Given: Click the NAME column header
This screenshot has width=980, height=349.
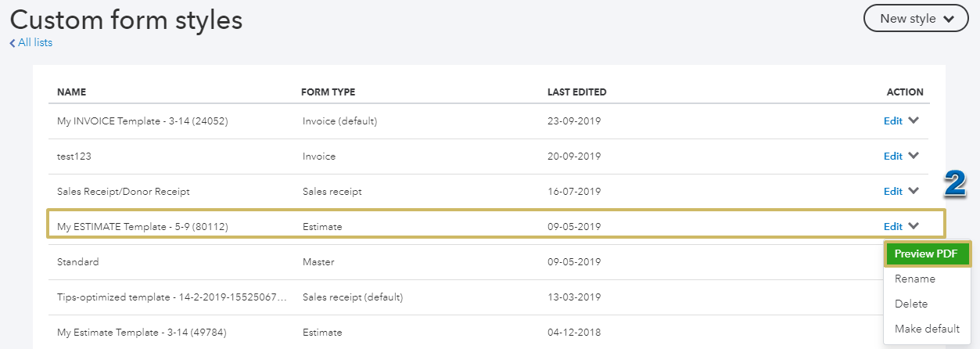Looking at the screenshot, I should point(72,92).
